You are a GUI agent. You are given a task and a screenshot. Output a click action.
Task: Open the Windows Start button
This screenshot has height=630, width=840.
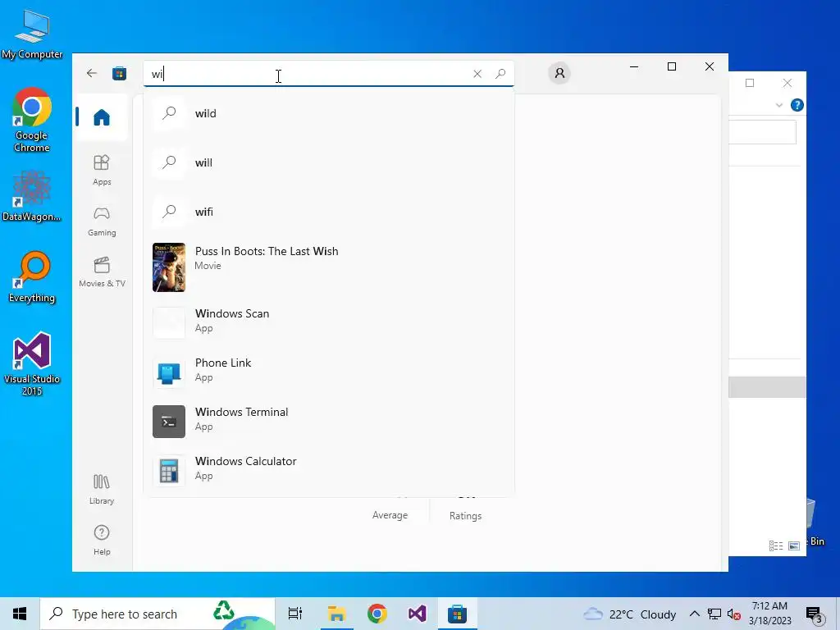pos(20,614)
